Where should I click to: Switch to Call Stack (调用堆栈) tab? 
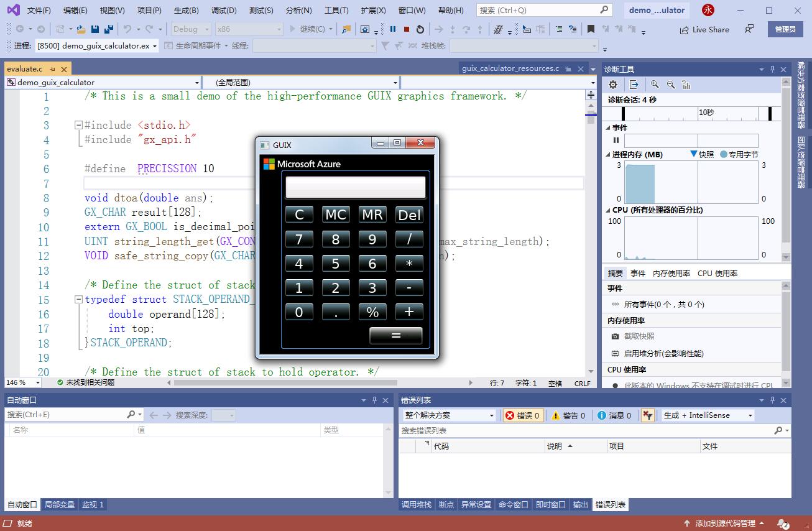416,504
